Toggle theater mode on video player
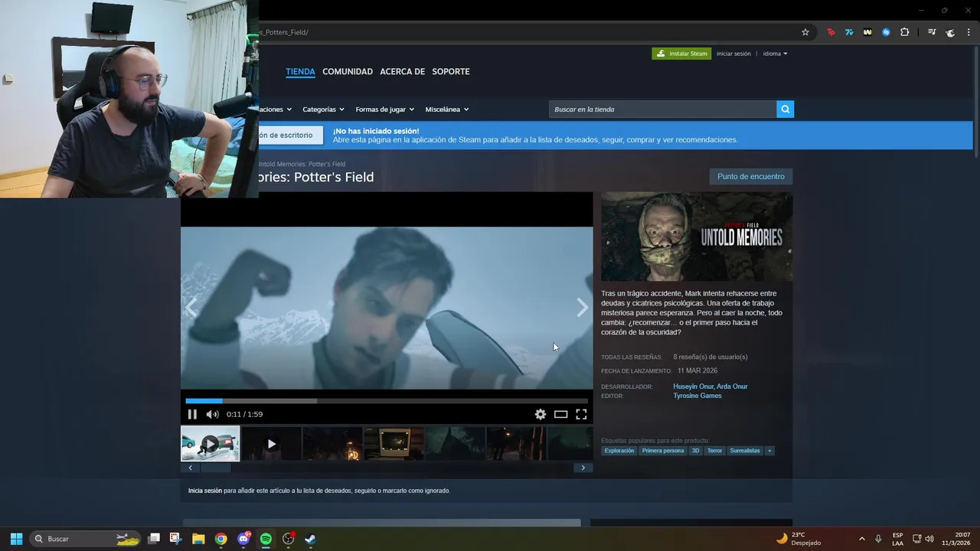 [561, 414]
